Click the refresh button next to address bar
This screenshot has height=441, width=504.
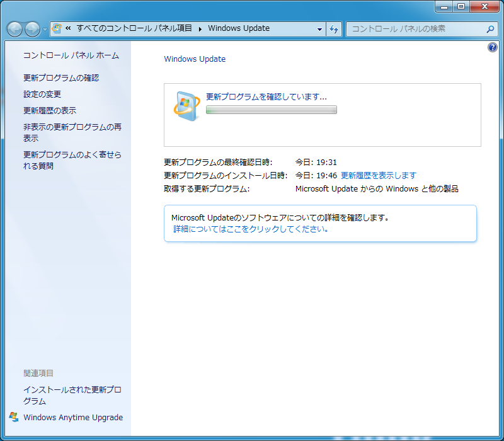[x=334, y=29]
